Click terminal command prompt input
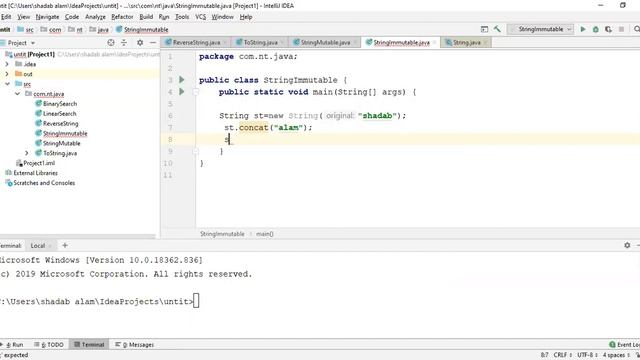This screenshot has height=360, width=640. 196,301
